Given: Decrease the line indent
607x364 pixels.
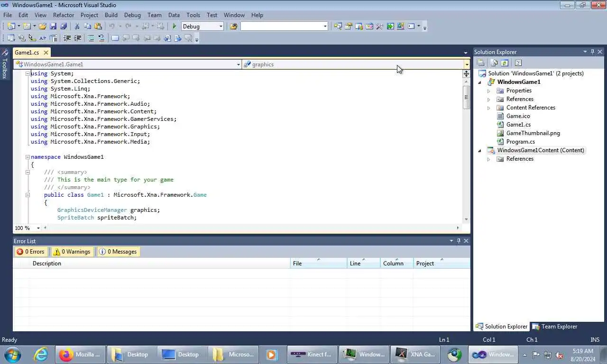Looking at the screenshot, I should coord(67,38).
